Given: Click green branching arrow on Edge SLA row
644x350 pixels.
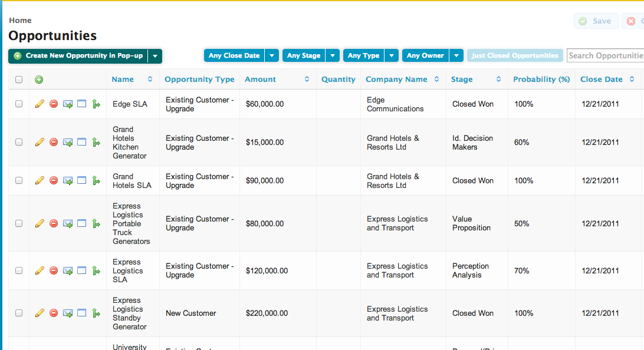Looking at the screenshot, I should click(96, 103).
